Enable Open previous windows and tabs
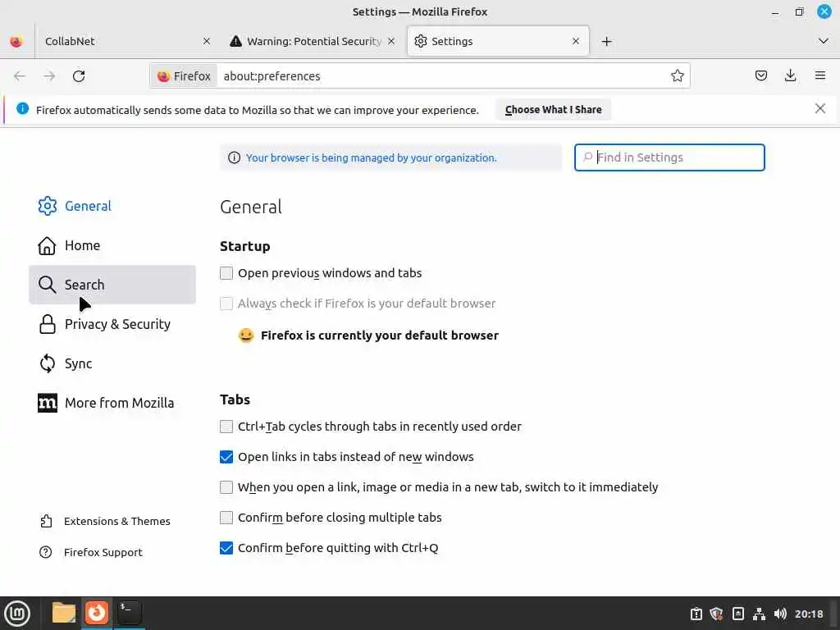 tap(226, 273)
